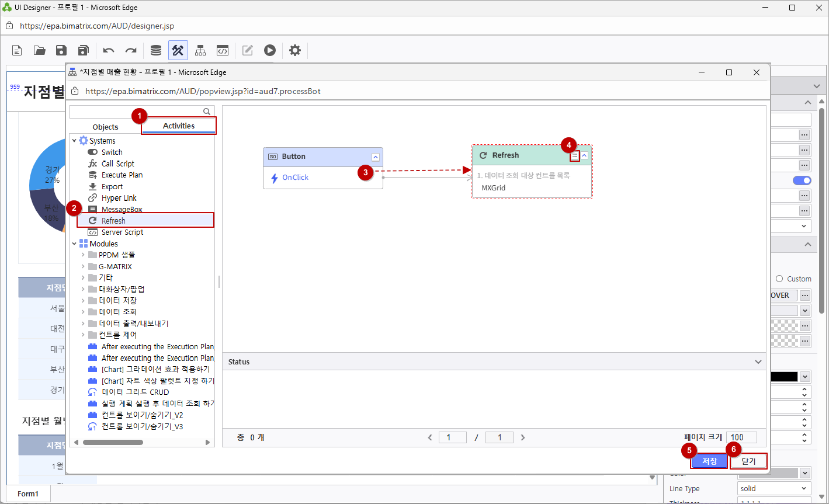Image resolution: width=829 pixels, height=504 pixels.
Task: Collapse the Systems tree node
Action: click(x=74, y=141)
